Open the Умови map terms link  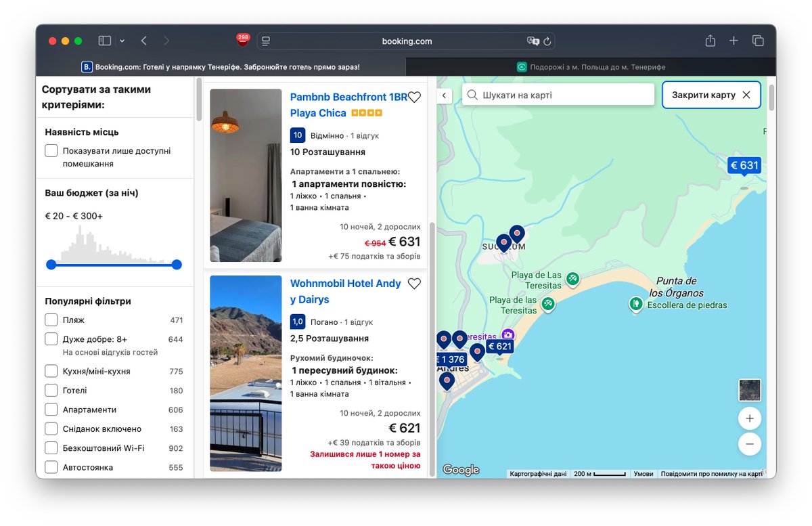point(643,474)
